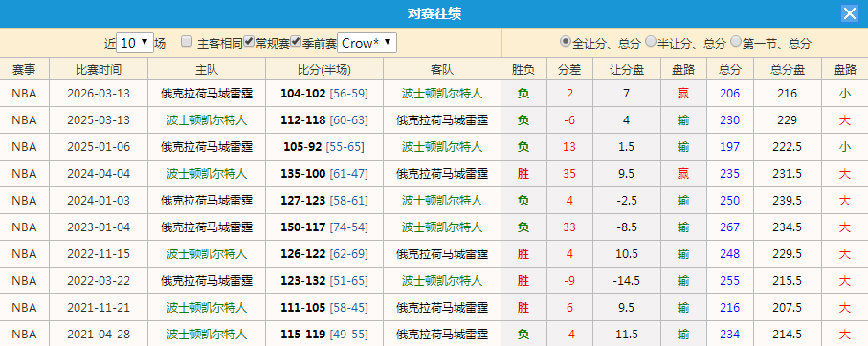This screenshot has width=868, height=346.
Task: Click the 让分盘 column header
Action: tap(627, 69)
